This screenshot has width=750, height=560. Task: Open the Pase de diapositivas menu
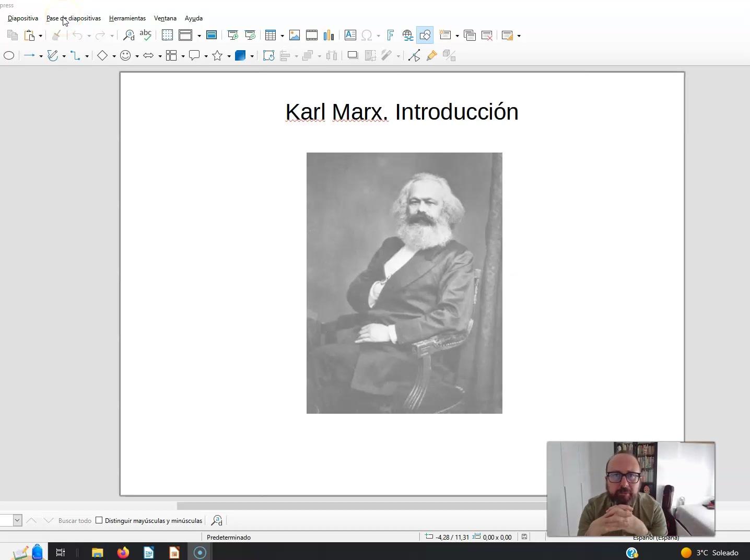point(73,18)
